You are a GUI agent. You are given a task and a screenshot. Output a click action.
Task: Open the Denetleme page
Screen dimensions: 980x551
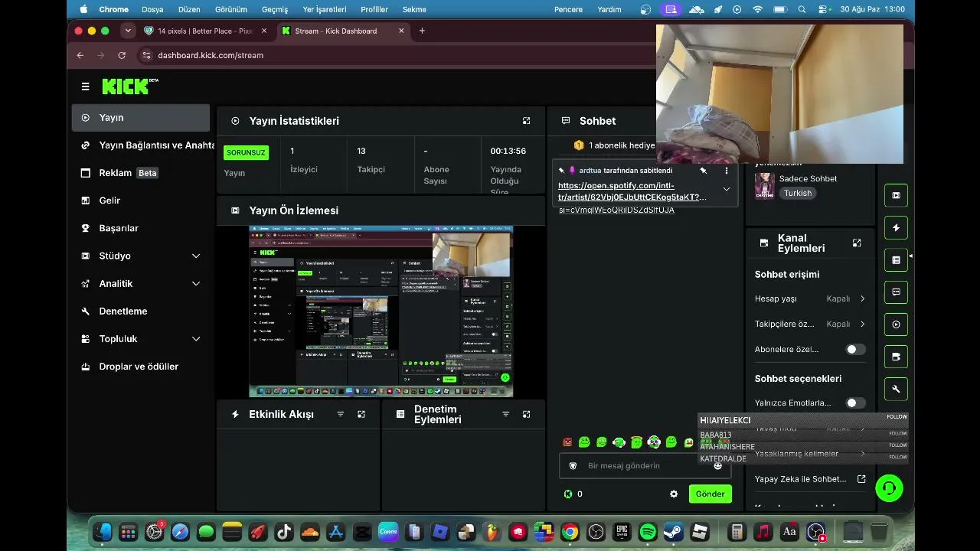pyautogui.click(x=141, y=311)
